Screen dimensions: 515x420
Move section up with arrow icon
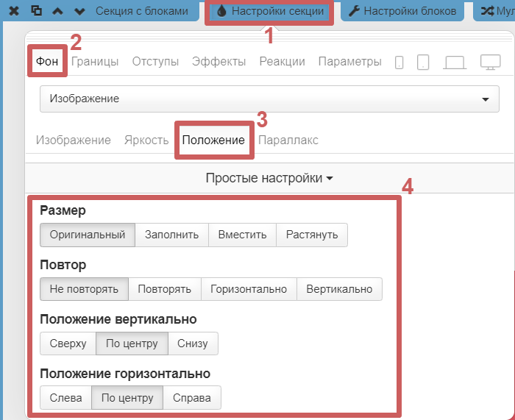(x=58, y=11)
